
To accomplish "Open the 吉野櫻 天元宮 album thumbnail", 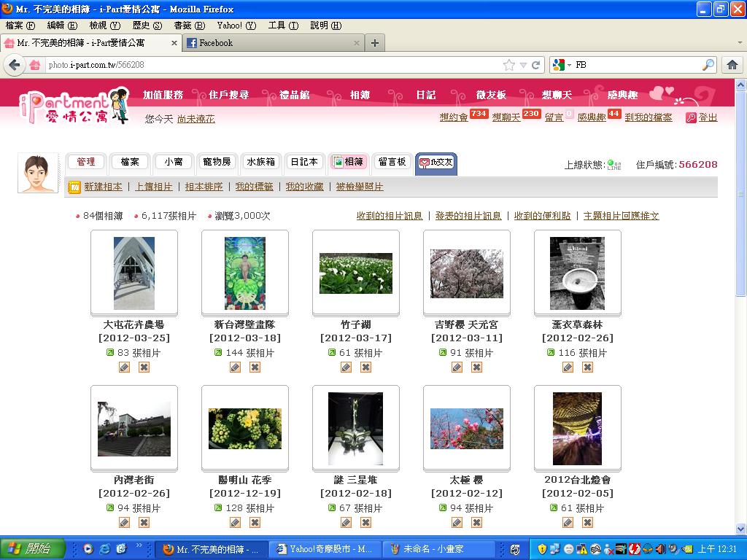I will pyautogui.click(x=466, y=273).
